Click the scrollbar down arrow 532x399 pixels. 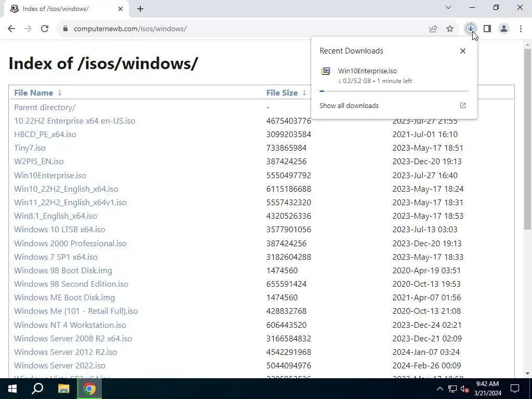528,374
